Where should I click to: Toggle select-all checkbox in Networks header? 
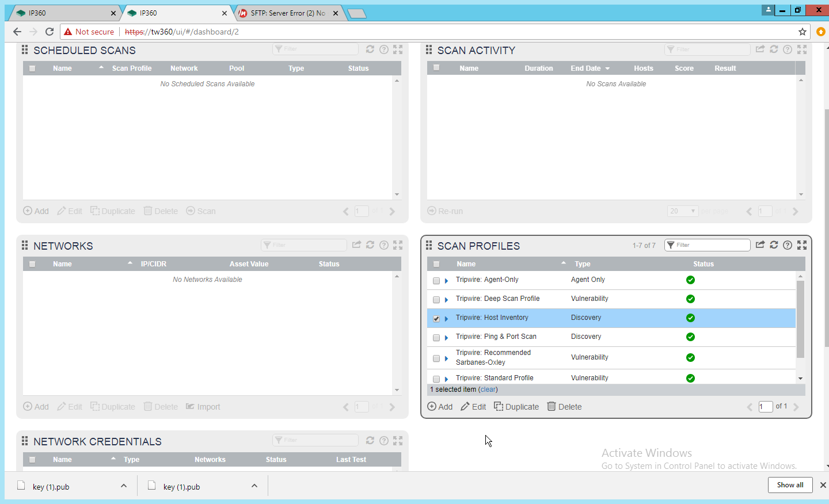pos(32,264)
